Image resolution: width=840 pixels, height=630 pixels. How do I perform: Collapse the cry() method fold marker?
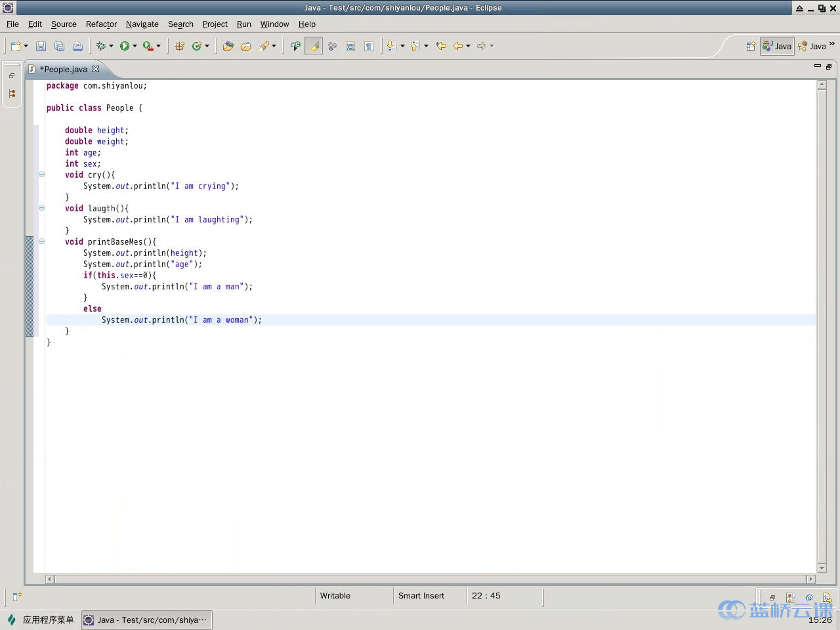pos(41,175)
